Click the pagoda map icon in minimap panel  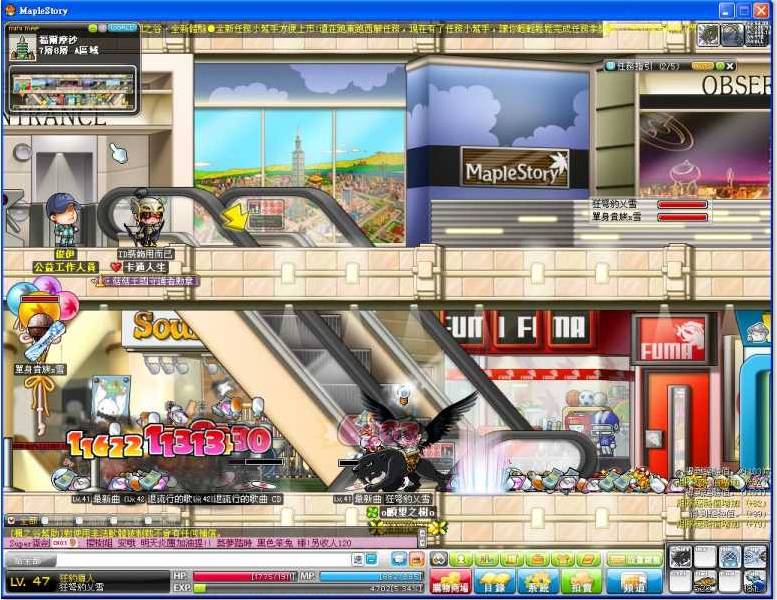click(23, 48)
